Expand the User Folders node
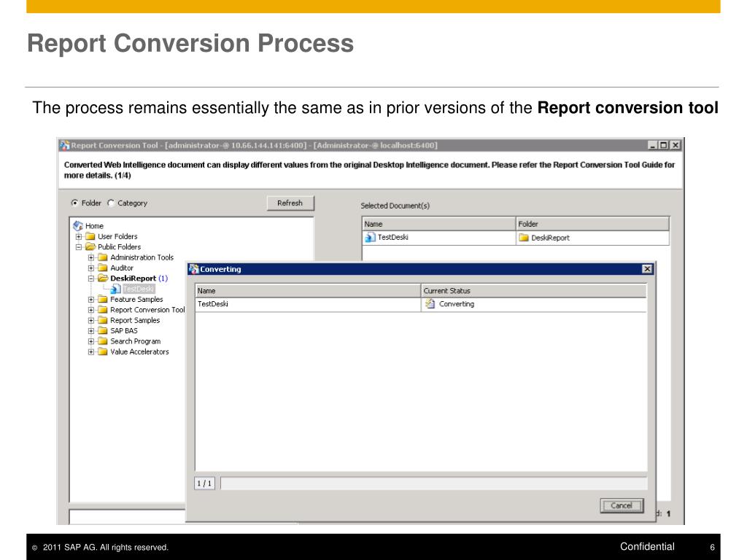This screenshot has height=560, width=747. (x=79, y=236)
